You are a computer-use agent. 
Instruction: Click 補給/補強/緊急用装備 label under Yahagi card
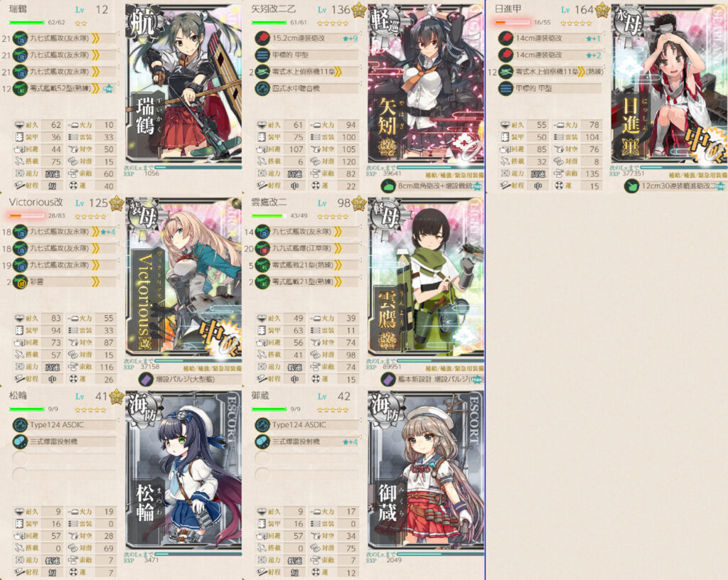(454, 175)
